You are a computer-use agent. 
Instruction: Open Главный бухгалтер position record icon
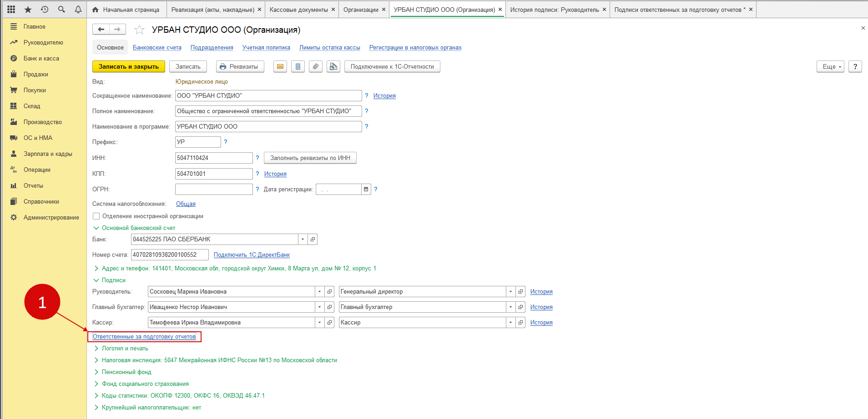tap(521, 307)
